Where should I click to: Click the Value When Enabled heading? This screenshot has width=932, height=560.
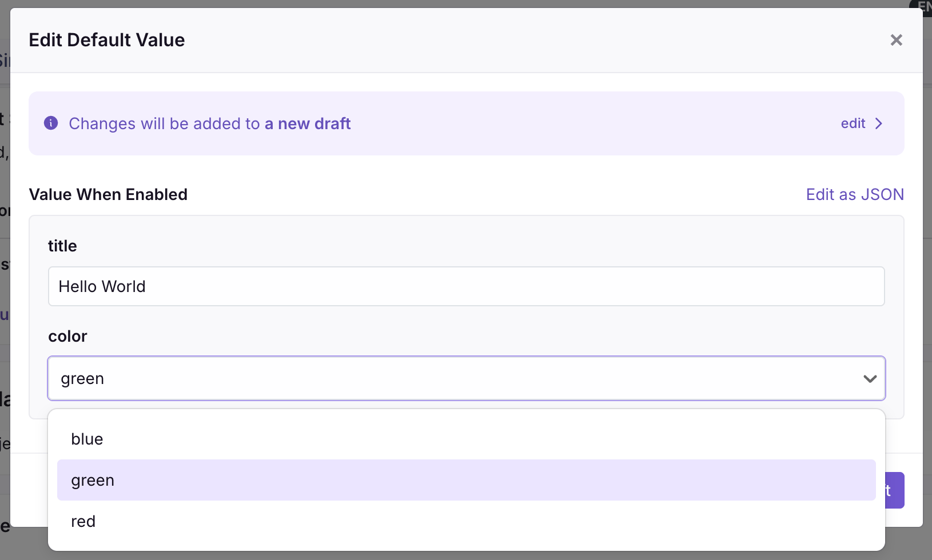[x=108, y=194]
